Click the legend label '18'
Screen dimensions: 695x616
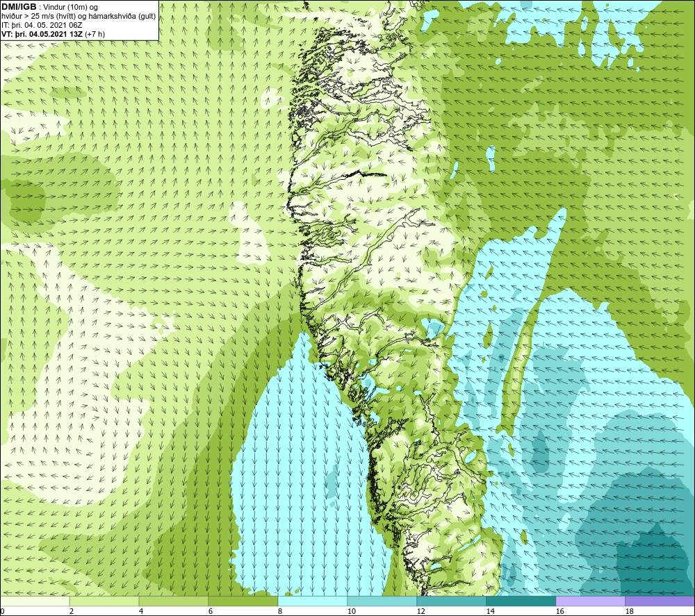(x=629, y=612)
